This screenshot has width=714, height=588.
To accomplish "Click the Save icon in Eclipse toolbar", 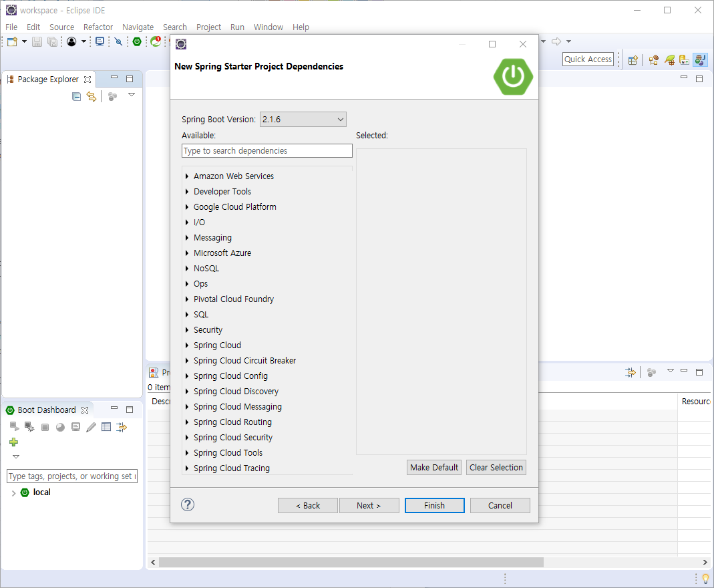I will (x=37, y=41).
